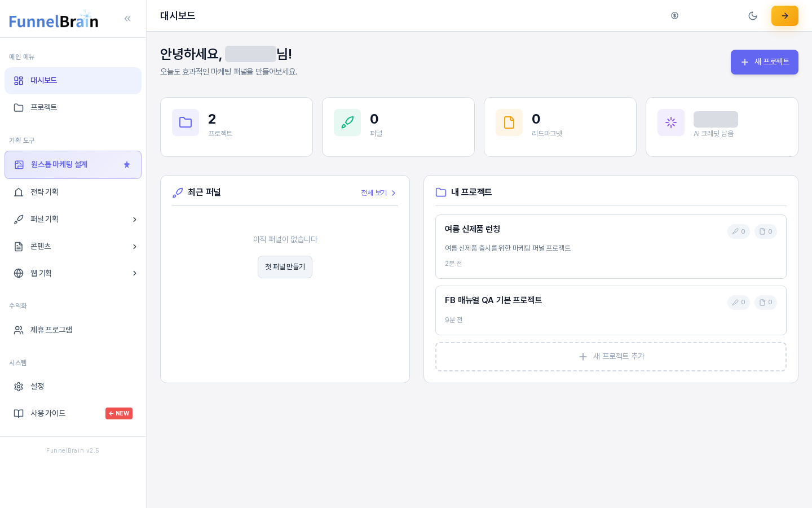Open 전략 기획 in the sidebar

73,192
